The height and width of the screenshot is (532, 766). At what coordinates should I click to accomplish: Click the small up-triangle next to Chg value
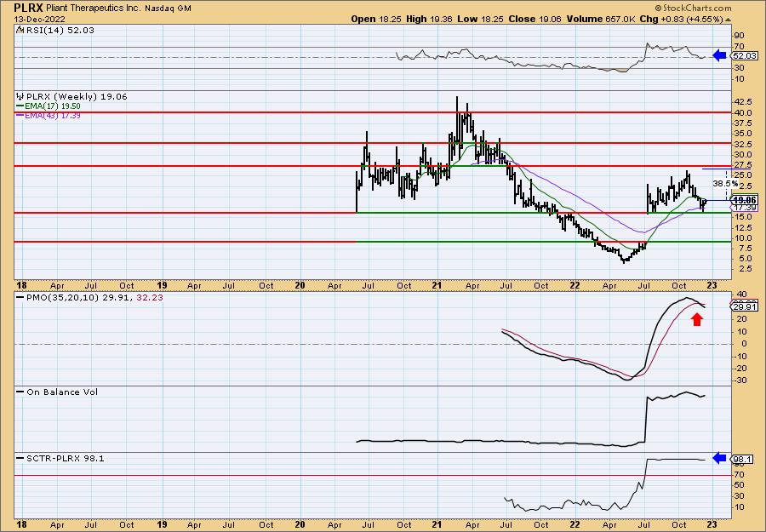click(x=729, y=20)
